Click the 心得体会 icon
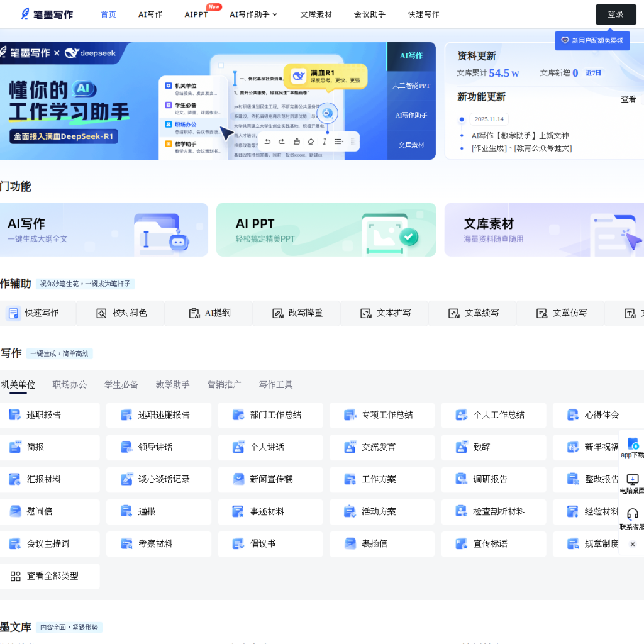The image size is (644, 644). pyautogui.click(x=572, y=415)
